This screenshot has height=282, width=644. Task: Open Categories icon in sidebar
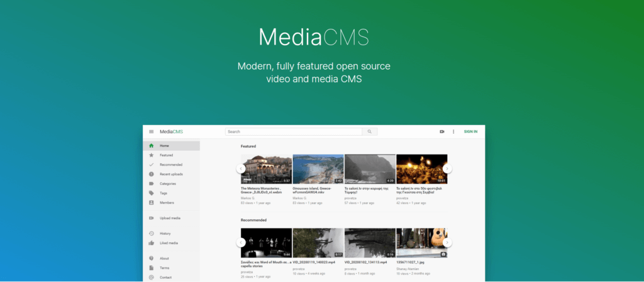click(x=152, y=183)
